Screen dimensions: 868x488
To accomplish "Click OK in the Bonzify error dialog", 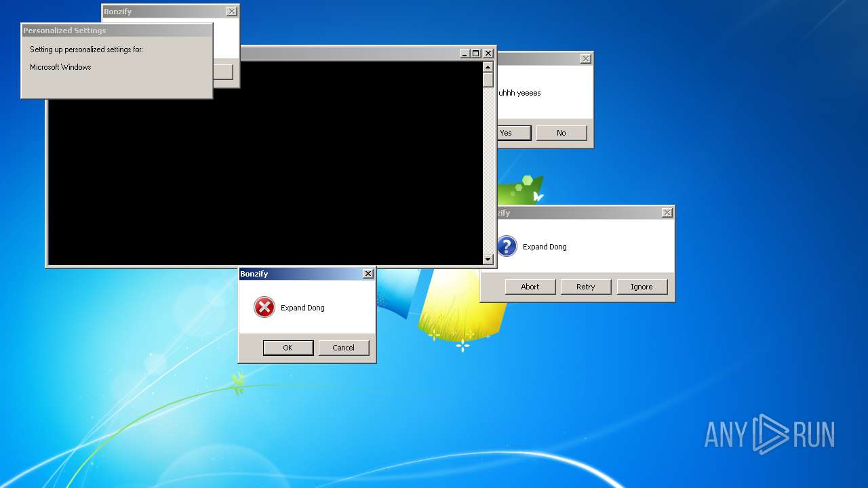I will click(x=288, y=348).
